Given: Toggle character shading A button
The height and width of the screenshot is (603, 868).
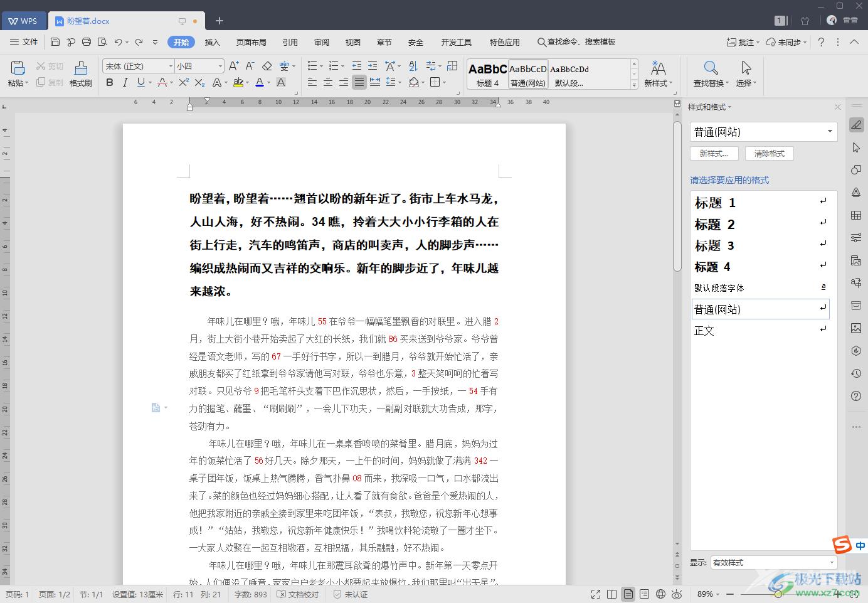Looking at the screenshot, I should point(281,82).
